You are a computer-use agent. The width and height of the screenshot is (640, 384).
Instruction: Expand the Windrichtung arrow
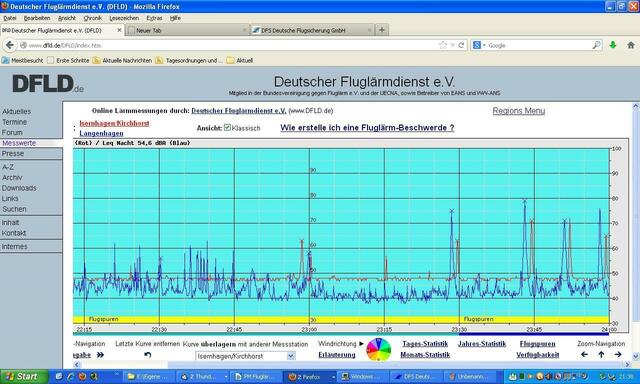coord(361,344)
